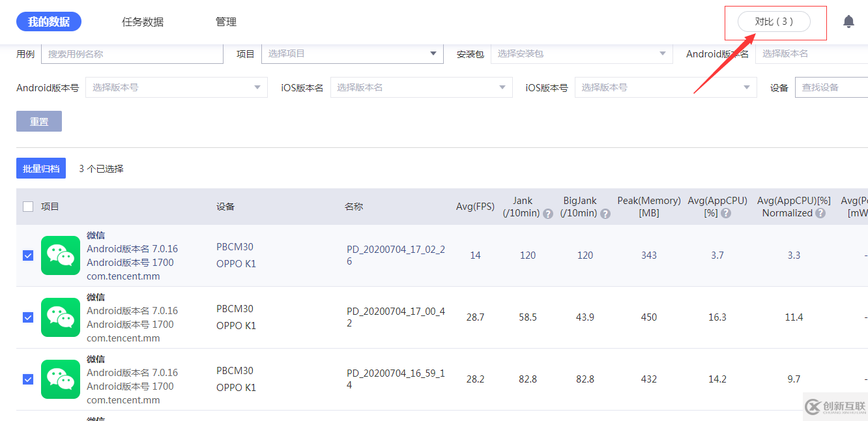Click the 创新互联 logo in bottom corner
The height and width of the screenshot is (421, 868).
pos(836,407)
